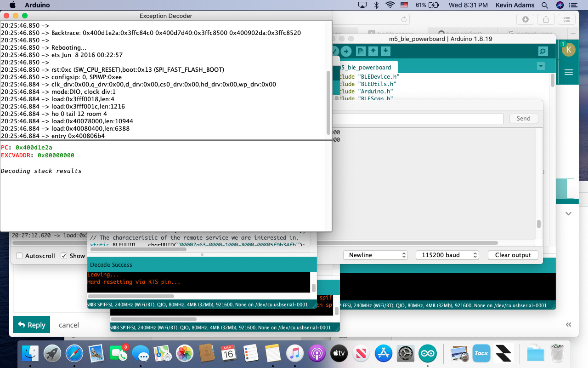Open the Newline line-ending dropdown
Image resolution: width=588 pixels, height=368 pixels.
pos(376,255)
